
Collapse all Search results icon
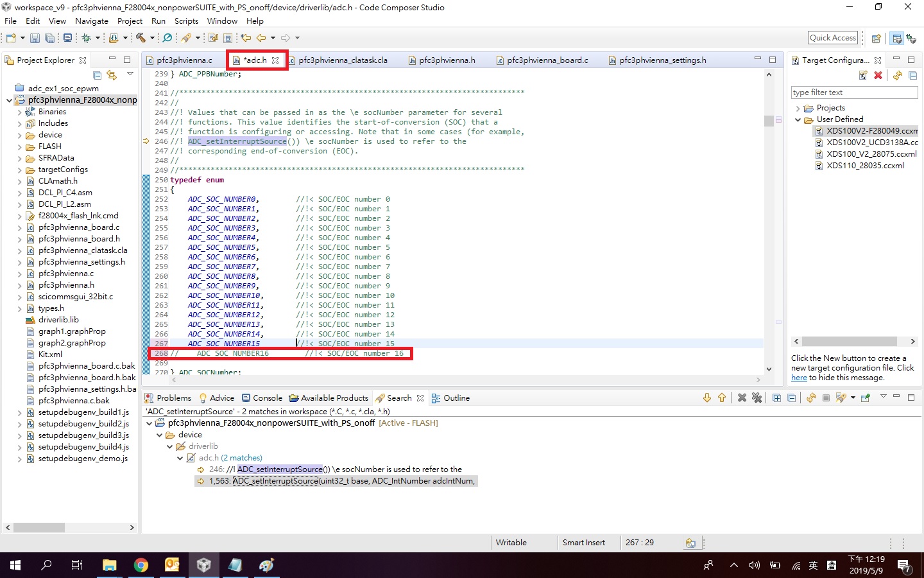792,398
